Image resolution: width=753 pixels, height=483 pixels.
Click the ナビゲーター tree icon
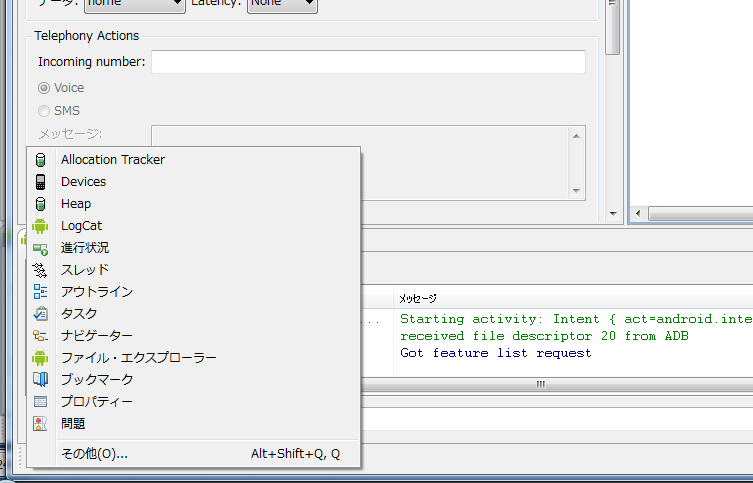tap(40, 336)
